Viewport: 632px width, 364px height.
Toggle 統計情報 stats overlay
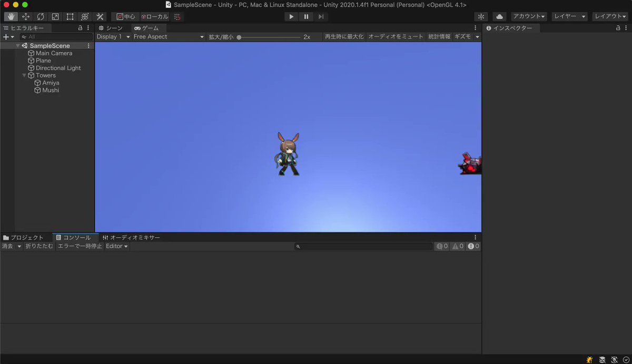(x=439, y=37)
